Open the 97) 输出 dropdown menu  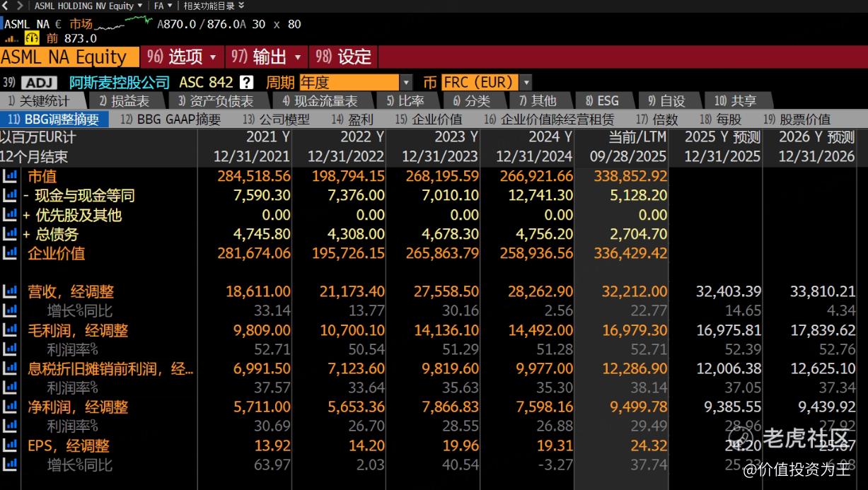tap(267, 57)
